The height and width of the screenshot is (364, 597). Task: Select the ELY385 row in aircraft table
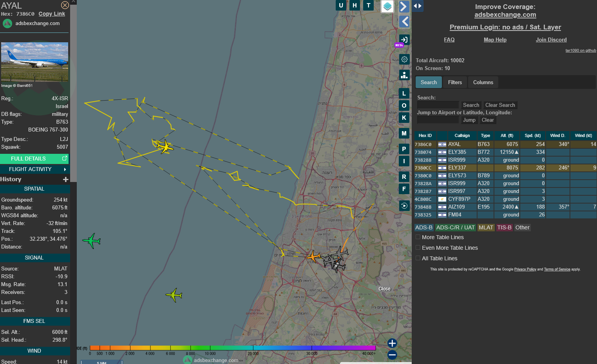(x=505, y=152)
